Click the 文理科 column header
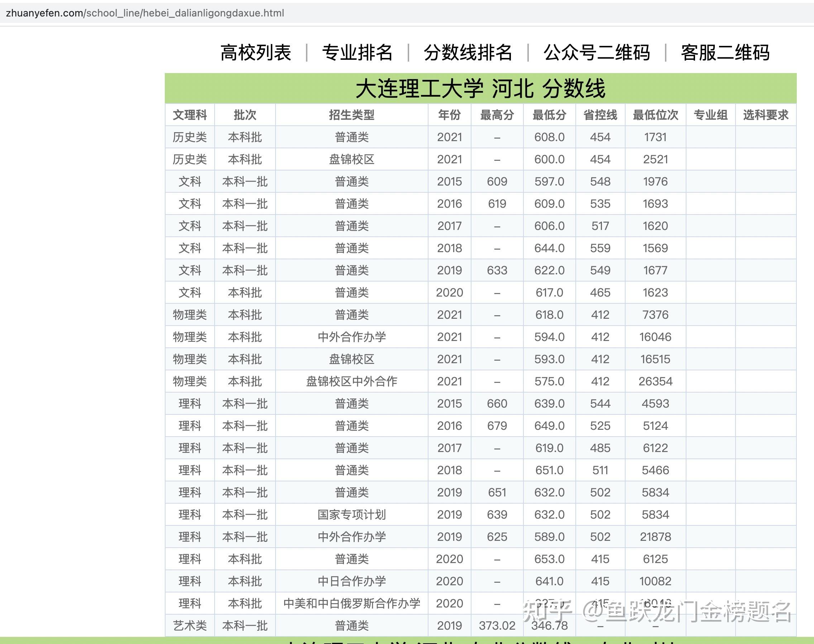The width and height of the screenshot is (814, 644). click(190, 115)
